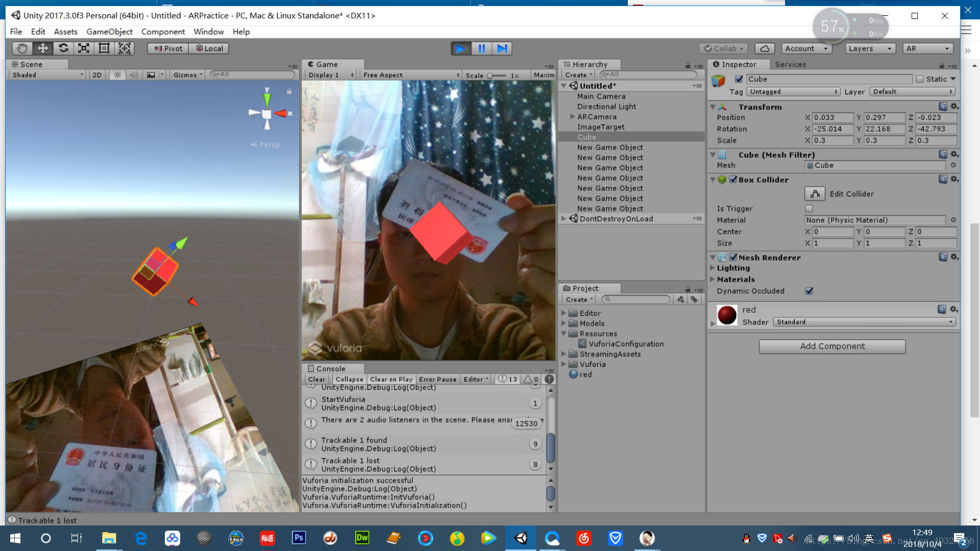Filter project by label icon
The width and height of the screenshot is (980, 551).
pyautogui.click(x=694, y=299)
